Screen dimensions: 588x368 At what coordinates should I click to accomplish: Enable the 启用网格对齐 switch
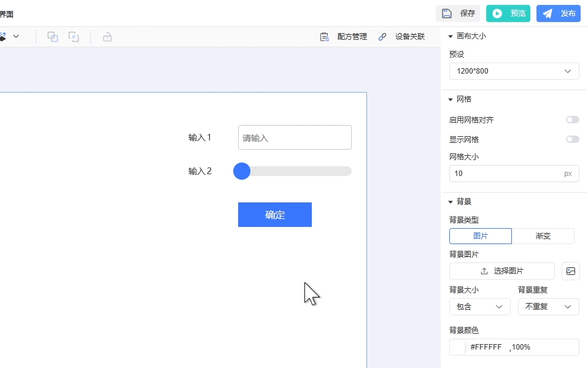(572, 120)
